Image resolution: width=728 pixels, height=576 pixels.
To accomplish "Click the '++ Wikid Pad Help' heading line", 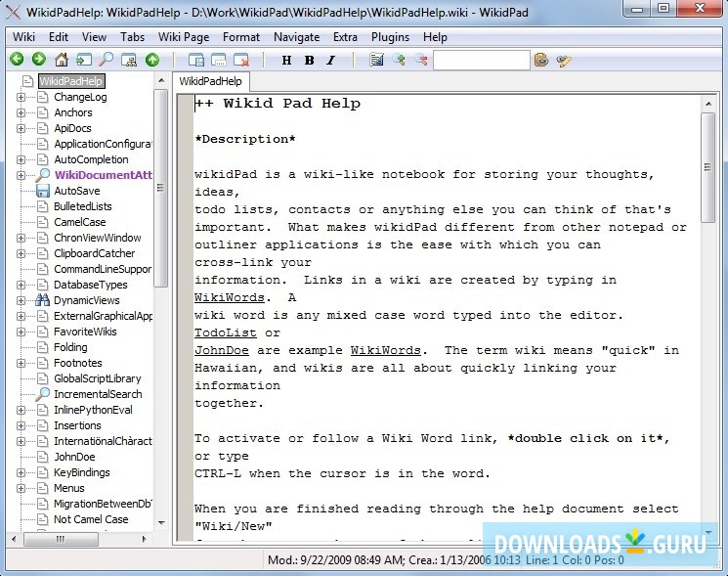I will point(278,103).
